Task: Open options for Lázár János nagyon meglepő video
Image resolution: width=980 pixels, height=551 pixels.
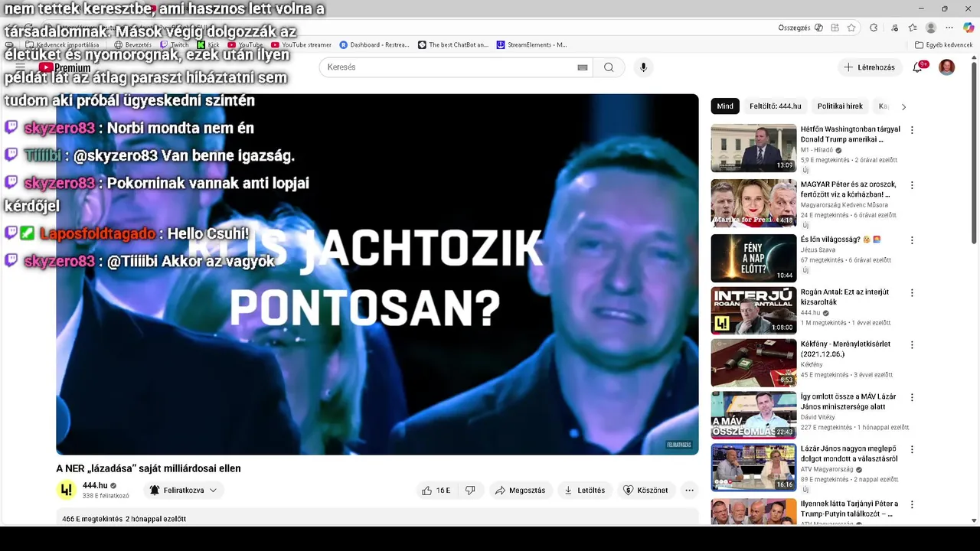Action: point(911,449)
